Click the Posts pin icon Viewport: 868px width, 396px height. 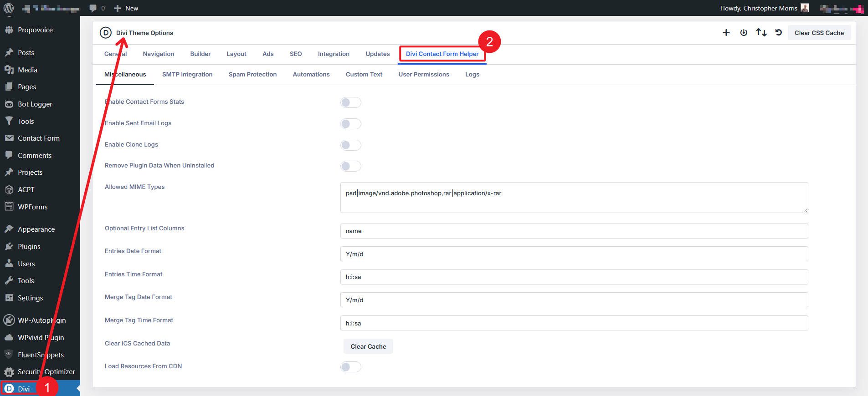click(9, 53)
